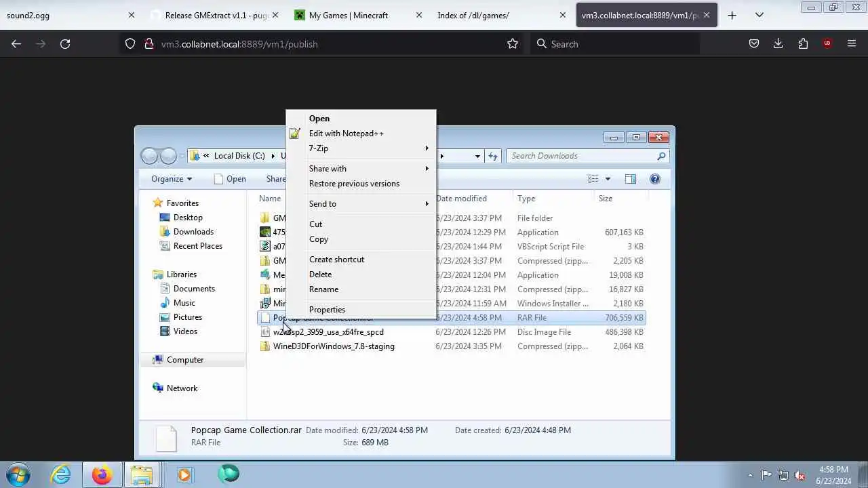
Task: Open Firefox from the taskbar
Action: [102, 474]
